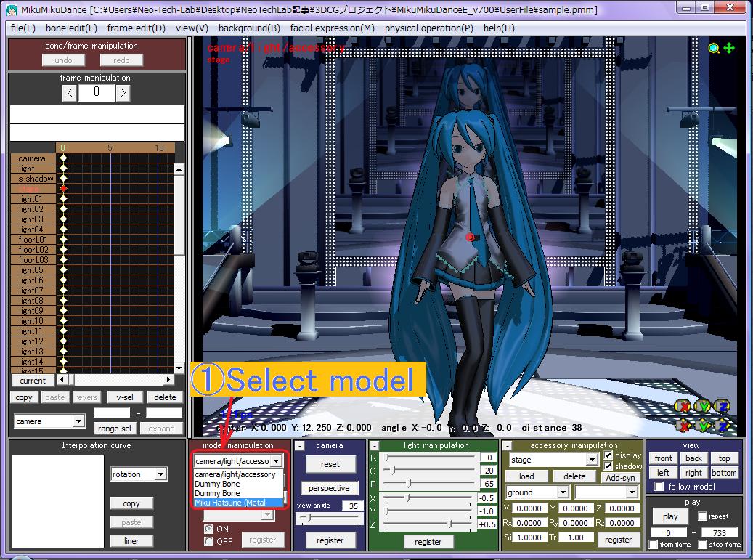Tick the from flame checkbox
The image size is (753, 560).
click(x=653, y=544)
